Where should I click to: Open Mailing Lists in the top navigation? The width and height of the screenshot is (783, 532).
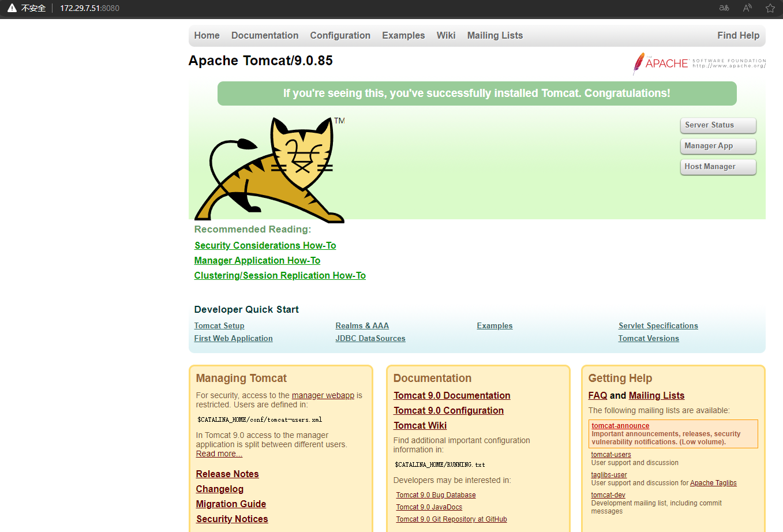(x=495, y=35)
